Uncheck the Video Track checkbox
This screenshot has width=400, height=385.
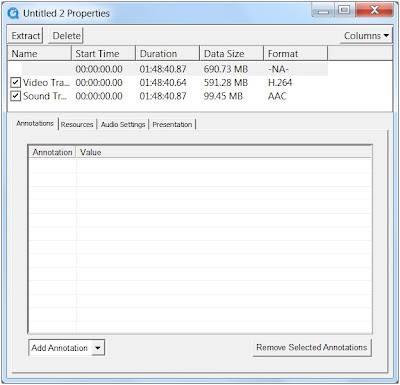(x=16, y=82)
